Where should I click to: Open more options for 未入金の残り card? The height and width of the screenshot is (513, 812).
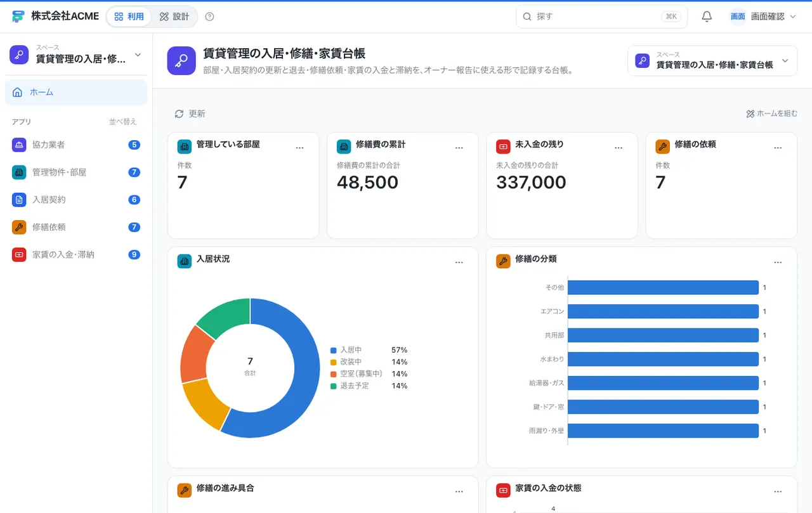click(619, 148)
